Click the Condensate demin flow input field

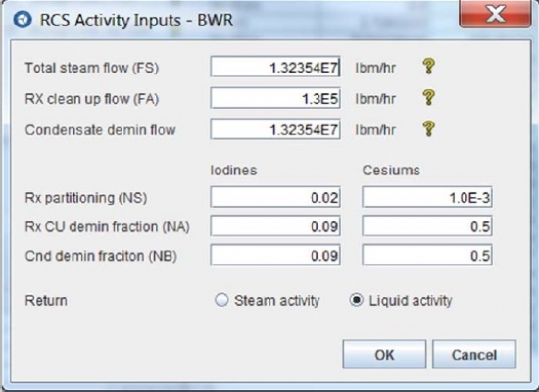[x=275, y=129]
